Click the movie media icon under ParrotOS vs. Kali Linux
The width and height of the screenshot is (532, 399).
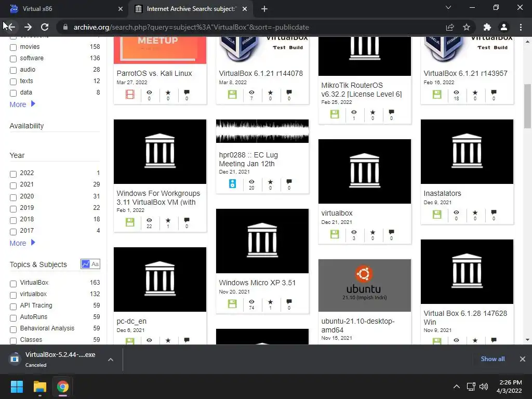[x=130, y=95]
